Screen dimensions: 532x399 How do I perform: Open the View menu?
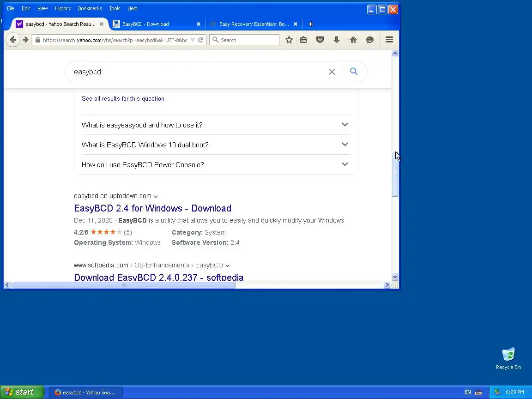point(42,8)
